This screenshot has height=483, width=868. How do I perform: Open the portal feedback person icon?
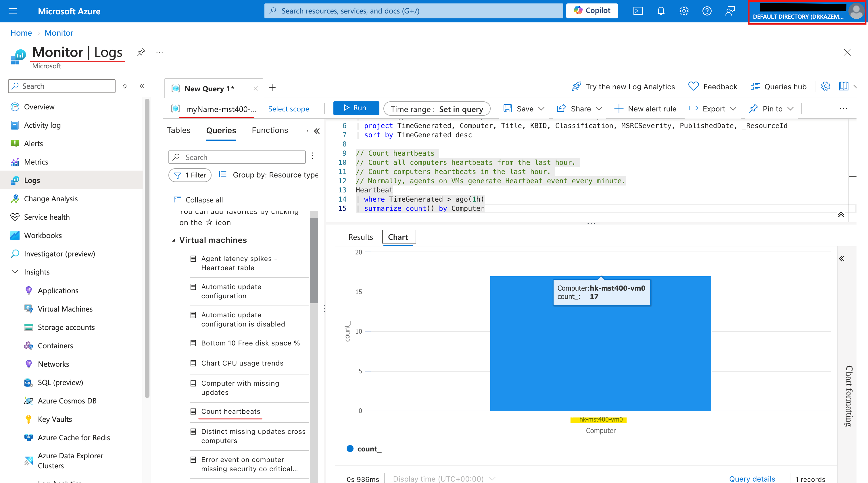pos(730,11)
